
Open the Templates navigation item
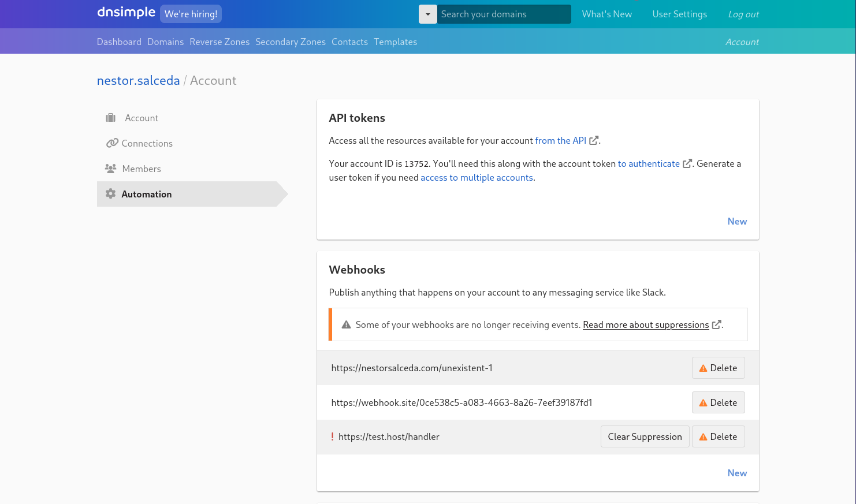click(395, 42)
